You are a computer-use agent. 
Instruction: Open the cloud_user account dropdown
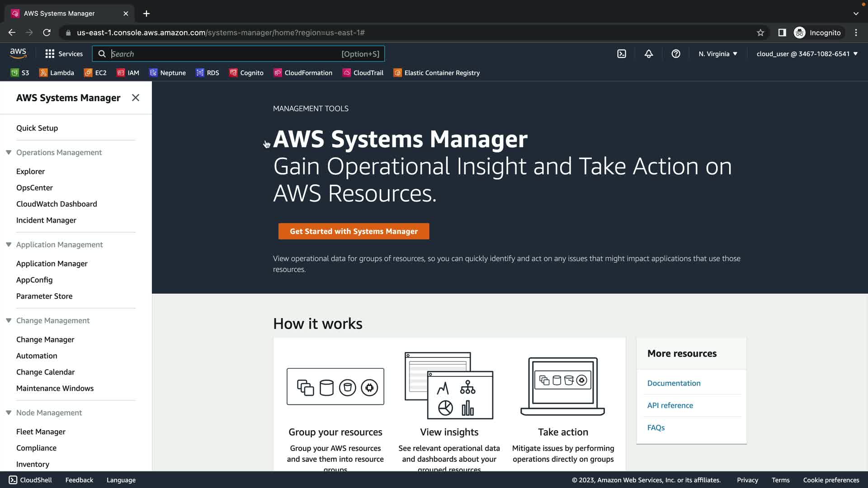point(807,54)
